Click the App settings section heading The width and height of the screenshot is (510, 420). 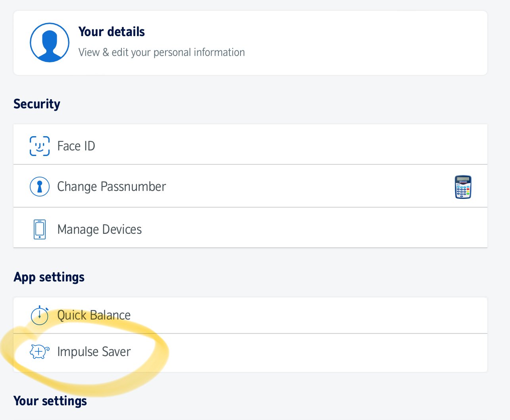(x=49, y=277)
